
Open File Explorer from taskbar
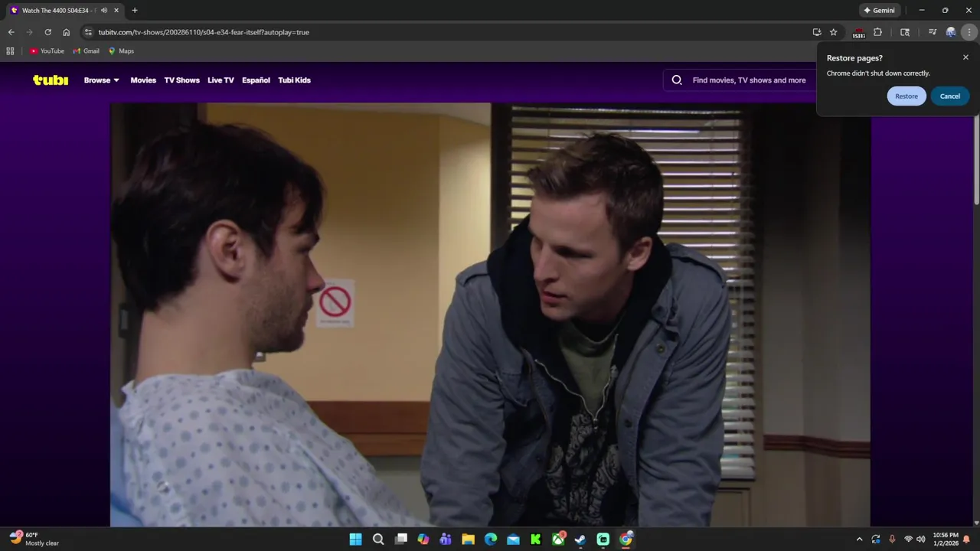click(468, 540)
